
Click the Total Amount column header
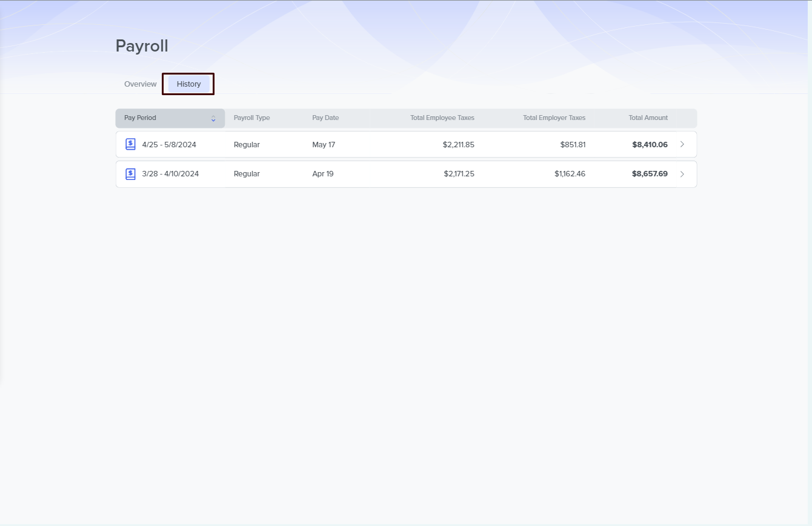648,118
